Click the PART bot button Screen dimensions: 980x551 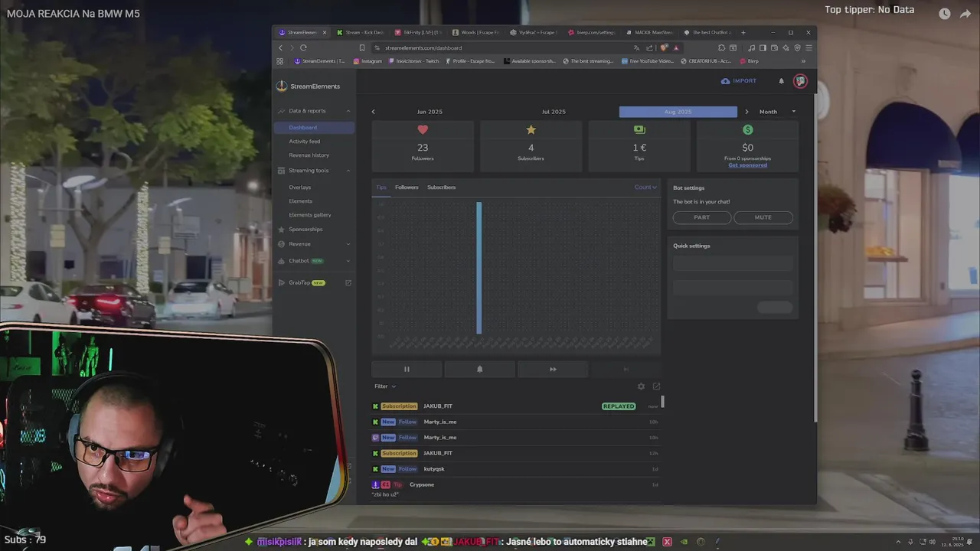tap(702, 217)
